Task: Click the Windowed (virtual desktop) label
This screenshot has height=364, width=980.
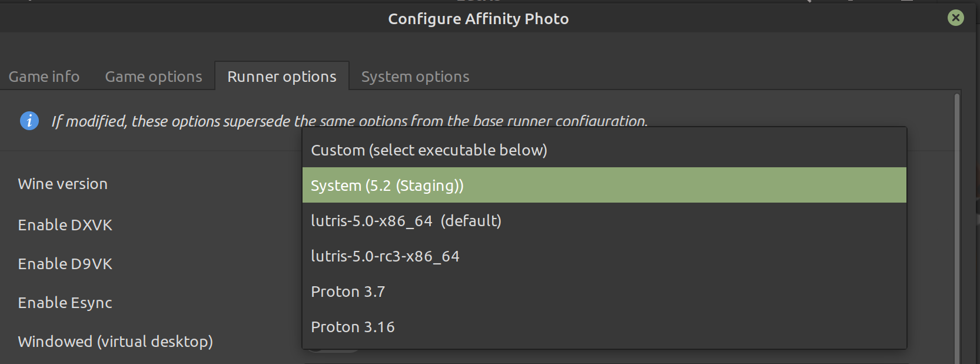Action: point(115,342)
